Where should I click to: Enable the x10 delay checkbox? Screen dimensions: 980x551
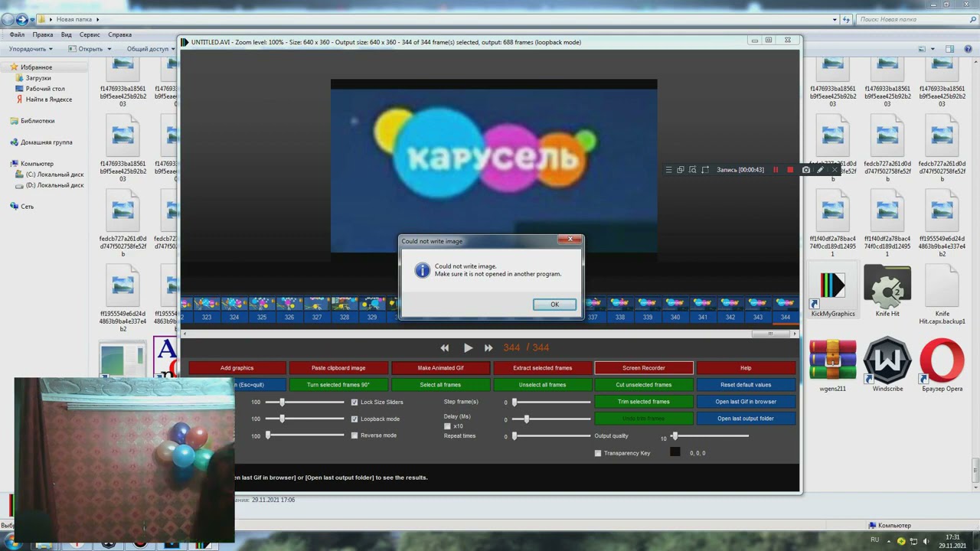tap(448, 426)
